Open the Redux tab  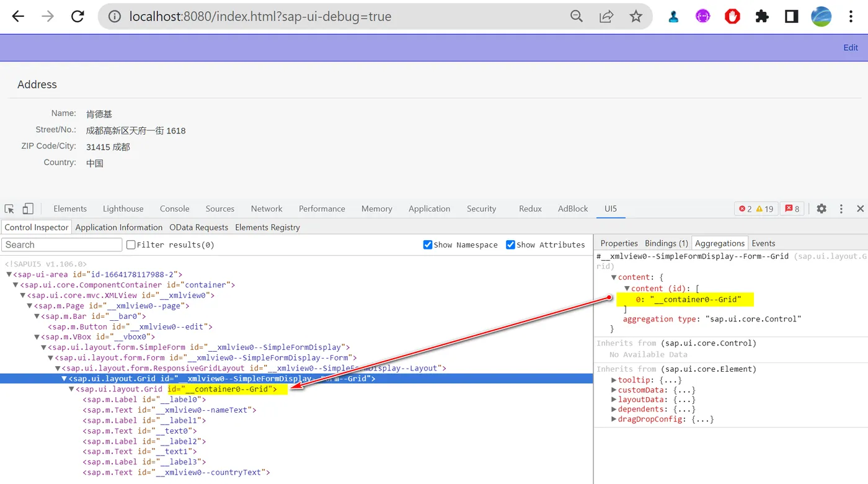point(530,208)
